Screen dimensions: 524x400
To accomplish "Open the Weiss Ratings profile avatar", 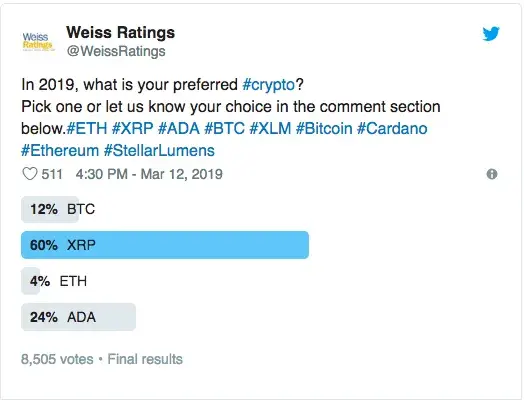I will 37,41.
